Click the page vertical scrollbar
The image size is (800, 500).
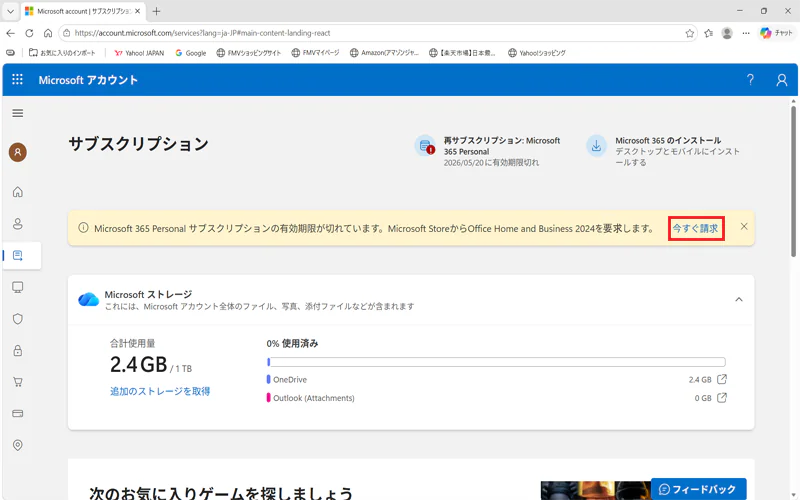coord(793,181)
